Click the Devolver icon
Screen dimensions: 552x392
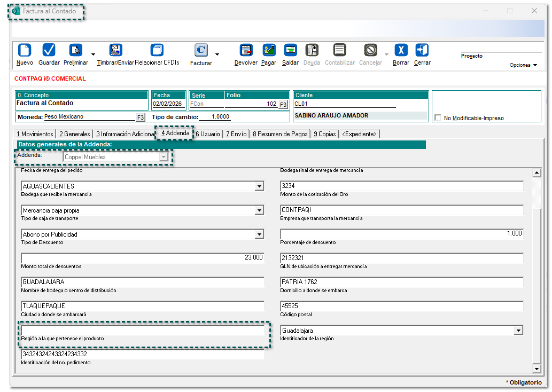point(246,51)
